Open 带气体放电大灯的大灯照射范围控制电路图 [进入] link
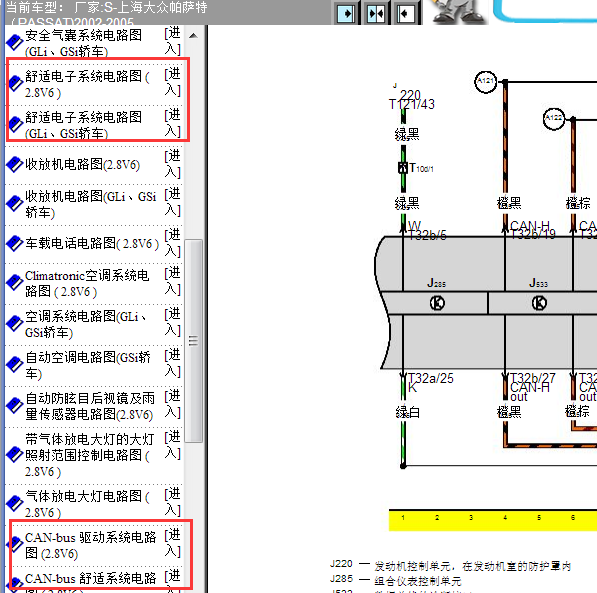Viewport: 597px width, 593px height. 172,445
